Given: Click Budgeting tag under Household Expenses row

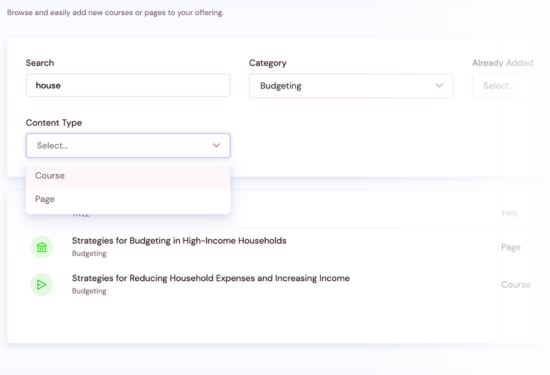Looking at the screenshot, I should 89,291.
